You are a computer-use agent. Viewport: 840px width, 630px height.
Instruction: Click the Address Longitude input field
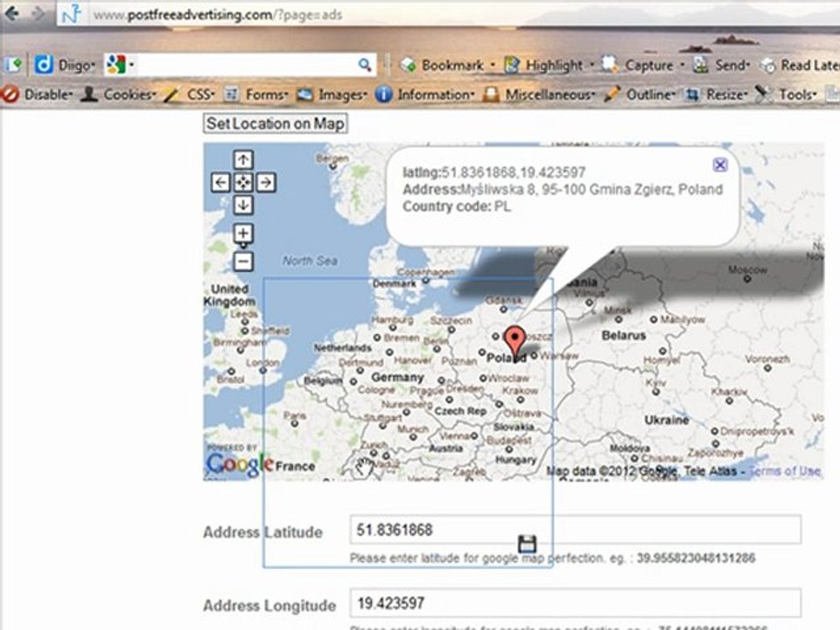(x=576, y=603)
